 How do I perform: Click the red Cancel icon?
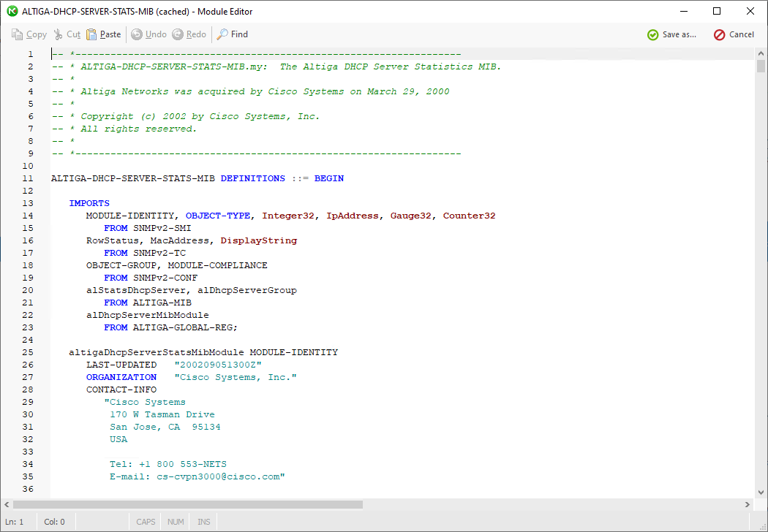click(719, 35)
